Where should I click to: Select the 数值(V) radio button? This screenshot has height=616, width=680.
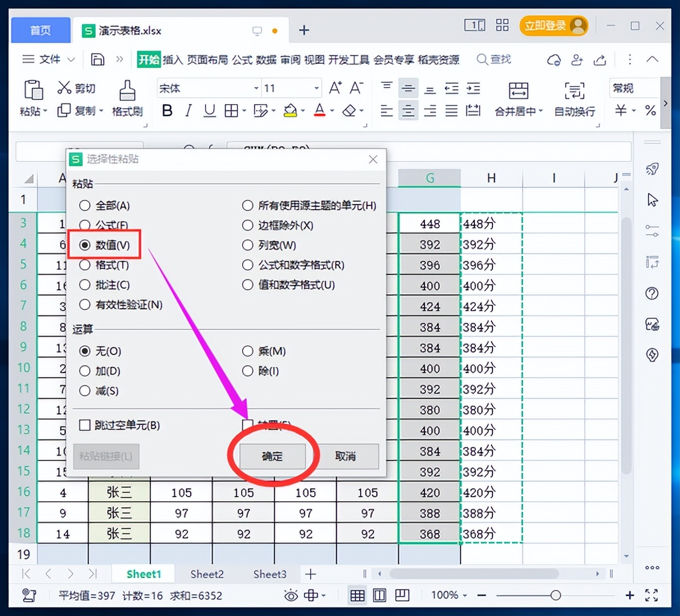click(x=85, y=245)
